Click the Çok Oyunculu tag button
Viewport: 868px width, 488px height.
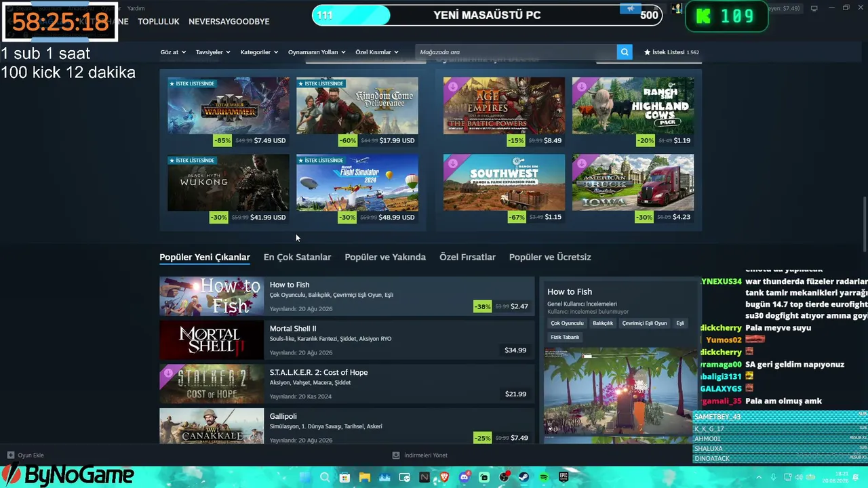click(567, 323)
